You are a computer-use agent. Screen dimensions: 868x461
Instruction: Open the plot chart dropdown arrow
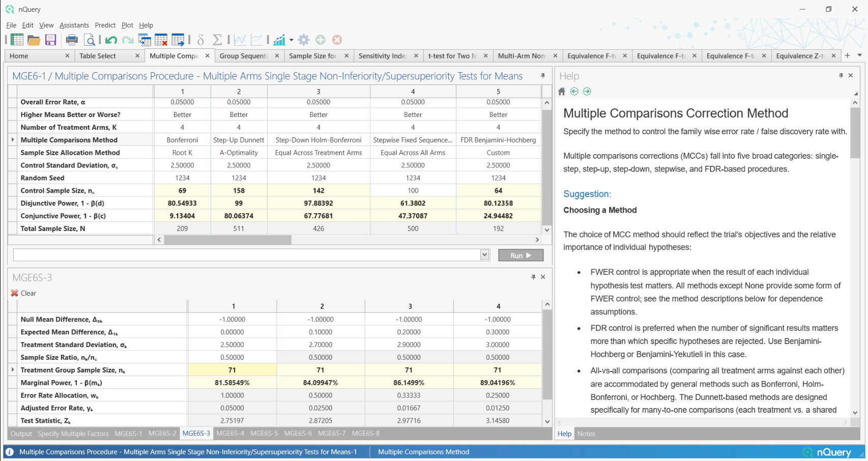(292, 40)
